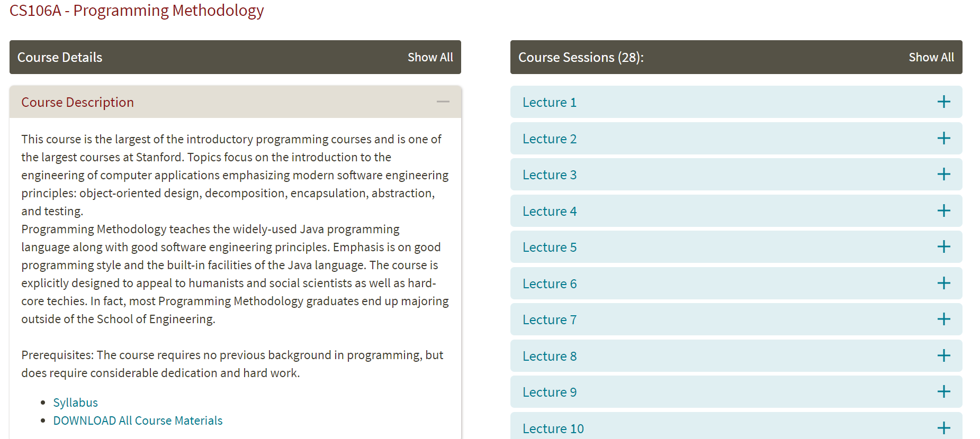Expand the Lecture 10 session row

pyautogui.click(x=943, y=428)
